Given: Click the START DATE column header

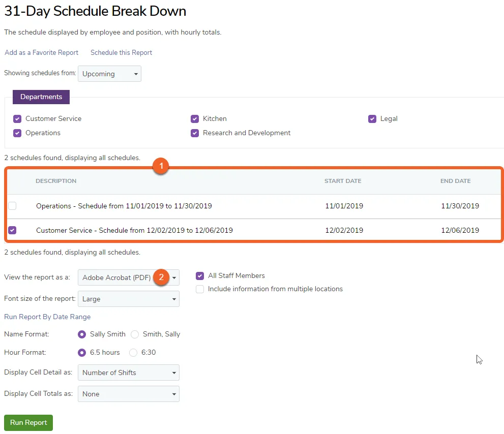Looking at the screenshot, I should pos(343,181).
